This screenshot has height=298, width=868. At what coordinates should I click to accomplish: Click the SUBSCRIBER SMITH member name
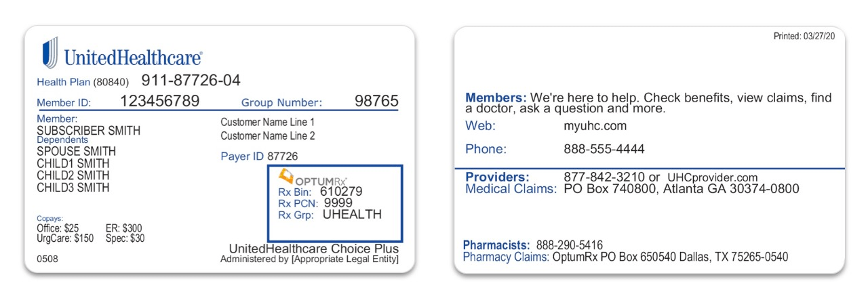(x=89, y=131)
